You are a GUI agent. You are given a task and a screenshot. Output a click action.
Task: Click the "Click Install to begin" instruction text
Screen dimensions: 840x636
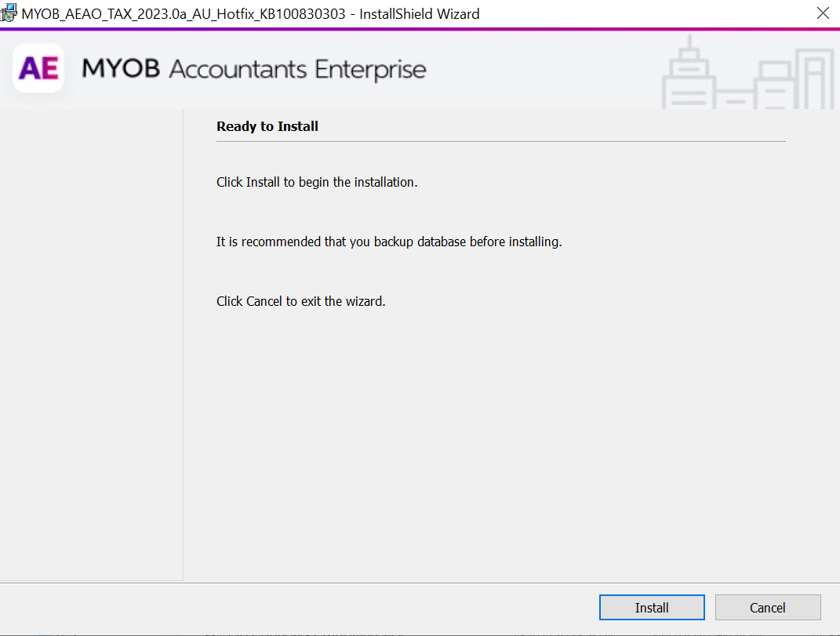click(317, 183)
